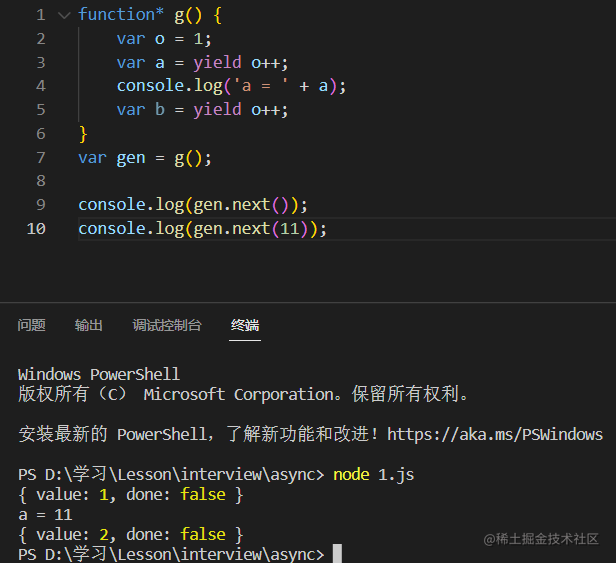Viewport: 616px width, 563px height.
Task: Click the 'yield' keyword on line 3
Action: coord(217,62)
